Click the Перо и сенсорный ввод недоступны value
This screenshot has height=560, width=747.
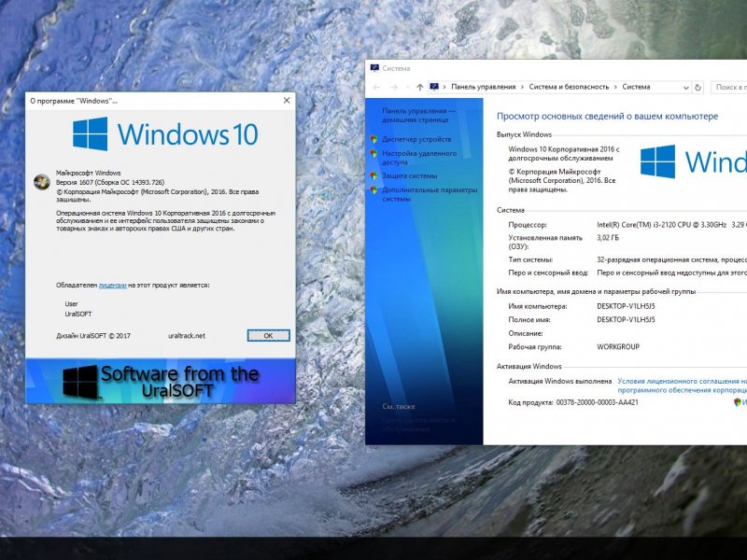pos(671,273)
